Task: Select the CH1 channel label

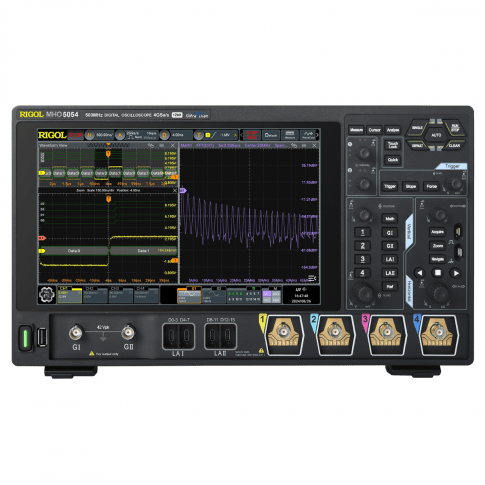Action: pos(63,288)
